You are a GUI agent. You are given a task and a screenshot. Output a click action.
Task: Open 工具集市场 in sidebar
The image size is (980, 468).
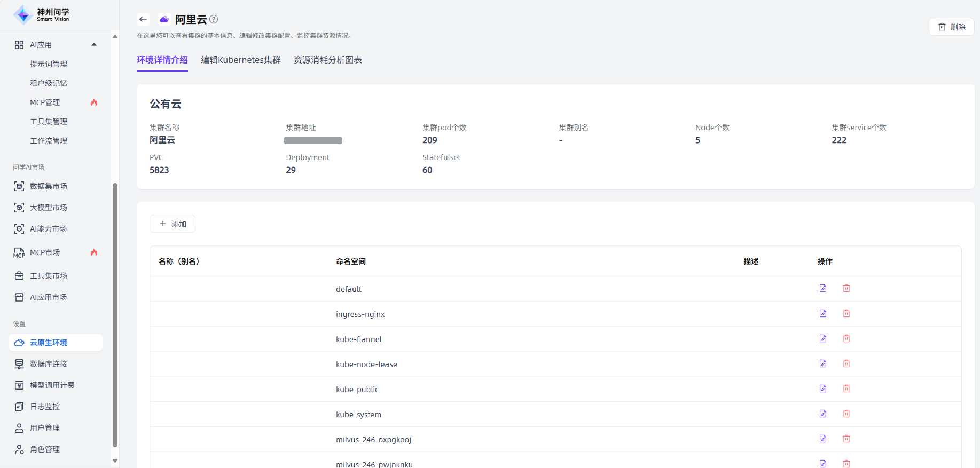click(x=49, y=276)
